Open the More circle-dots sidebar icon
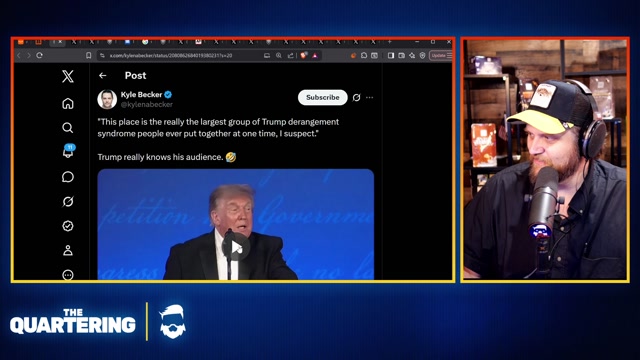This screenshot has height=360, width=640. [x=68, y=275]
